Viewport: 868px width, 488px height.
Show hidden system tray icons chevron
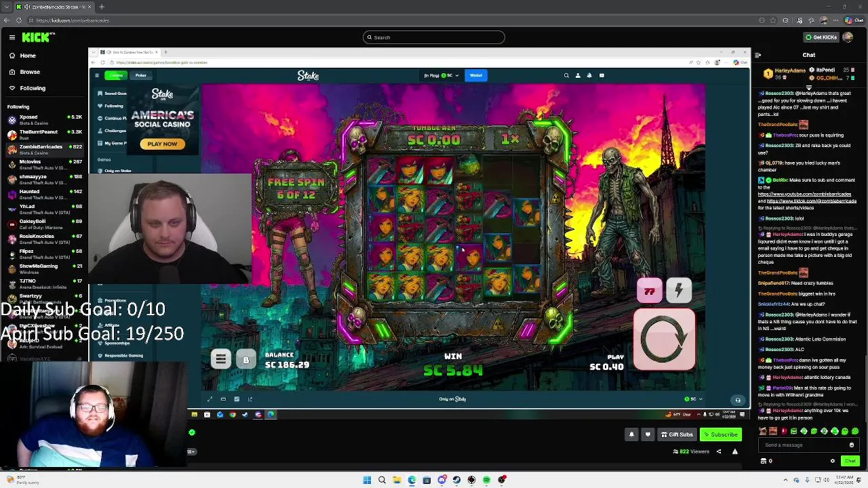point(786,480)
